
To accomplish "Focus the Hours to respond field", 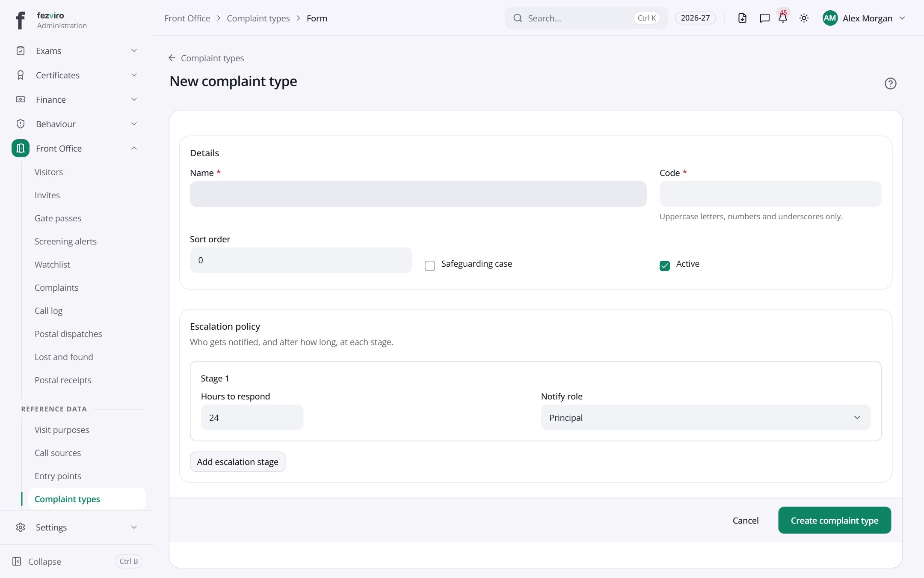I will click(252, 417).
